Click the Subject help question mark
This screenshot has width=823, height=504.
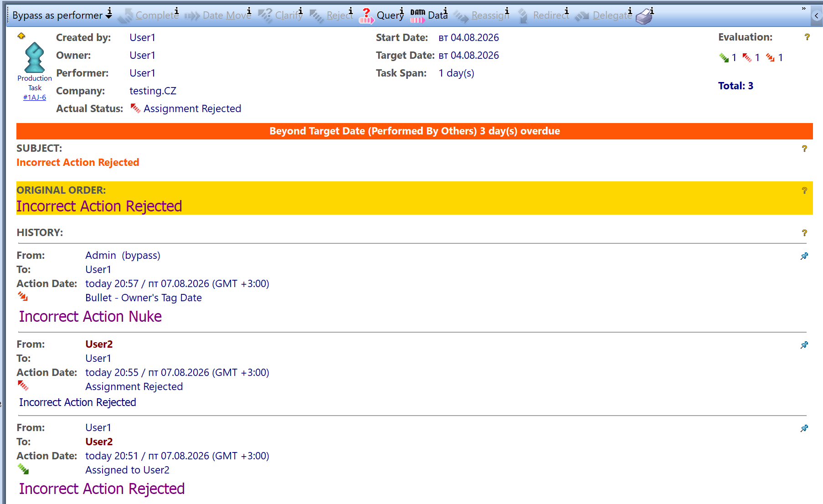[804, 149]
